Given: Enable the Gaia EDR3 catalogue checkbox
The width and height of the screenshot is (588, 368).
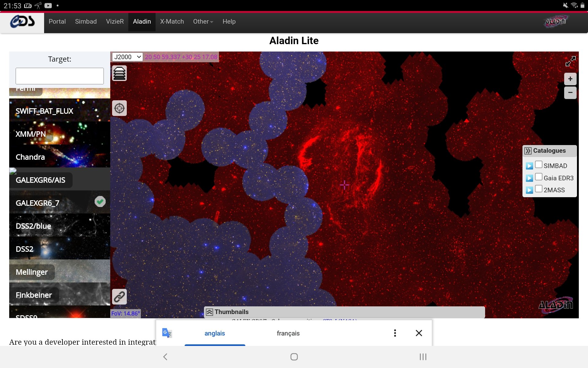Looking at the screenshot, I should [x=539, y=177].
